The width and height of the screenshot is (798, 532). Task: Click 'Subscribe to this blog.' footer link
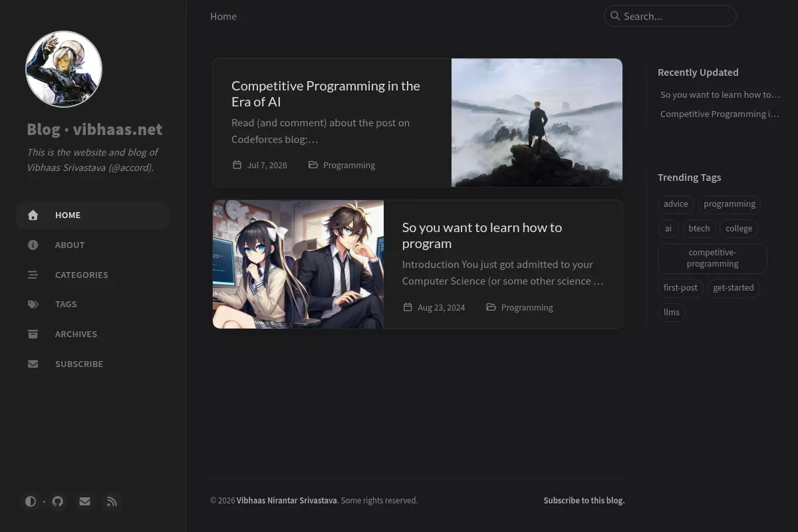click(x=584, y=500)
